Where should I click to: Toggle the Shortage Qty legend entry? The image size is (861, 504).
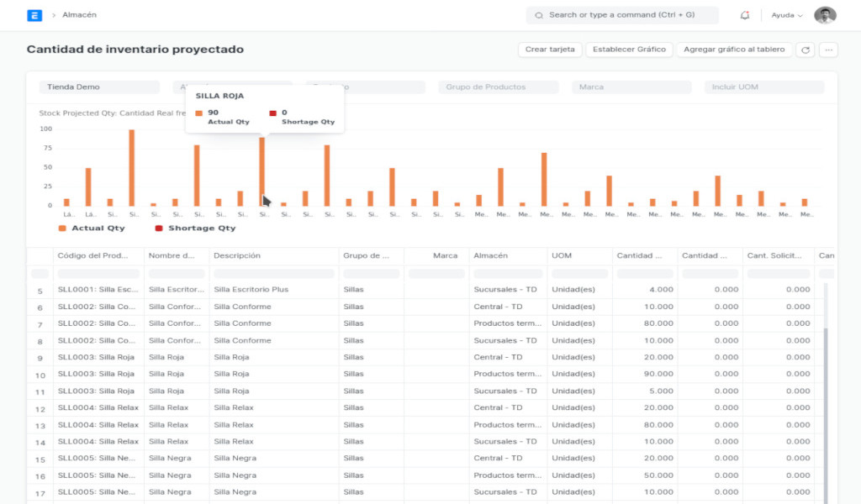pyautogui.click(x=201, y=228)
